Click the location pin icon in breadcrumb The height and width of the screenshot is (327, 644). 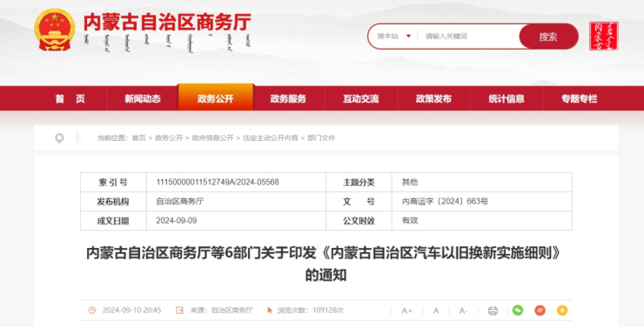pyautogui.click(x=59, y=138)
